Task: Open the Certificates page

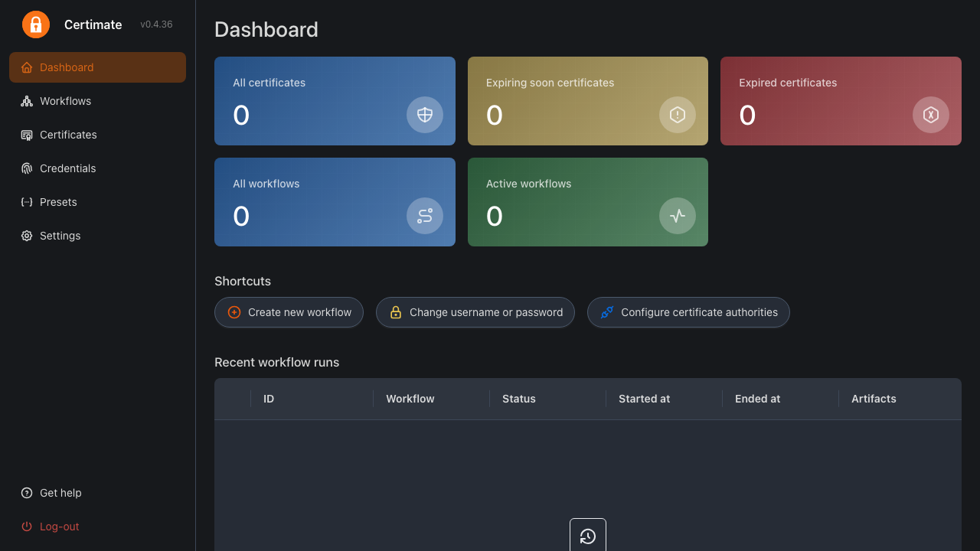Action: click(x=97, y=135)
